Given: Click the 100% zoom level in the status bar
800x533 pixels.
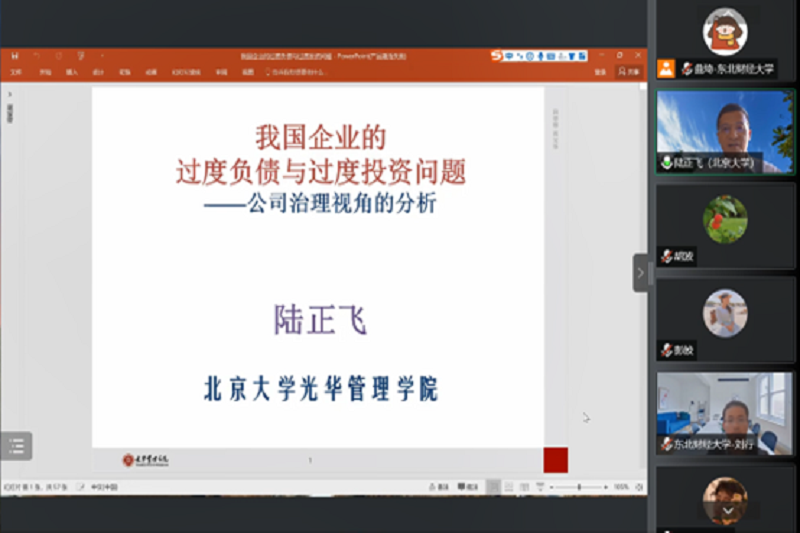Looking at the screenshot, I should click(x=621, y=487).
